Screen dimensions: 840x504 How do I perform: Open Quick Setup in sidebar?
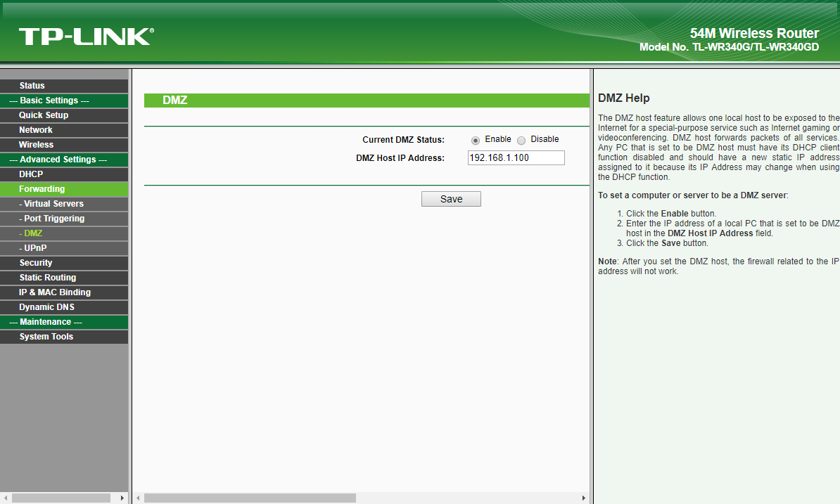(x=64, y=115)
